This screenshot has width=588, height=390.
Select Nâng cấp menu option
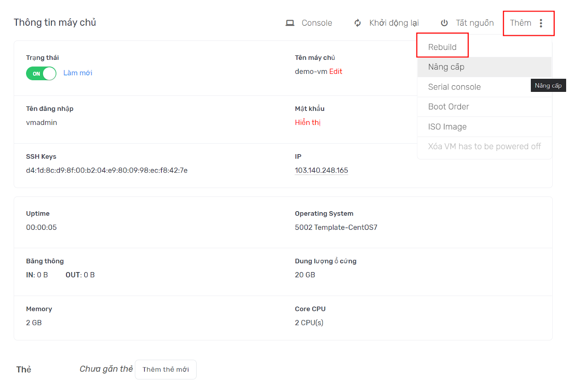pos(446,67)
